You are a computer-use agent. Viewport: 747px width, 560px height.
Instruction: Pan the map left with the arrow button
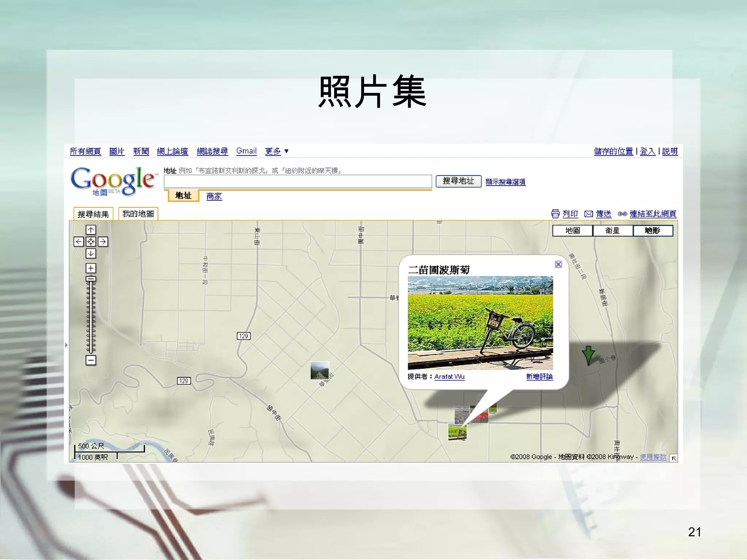tap(79, 241)
